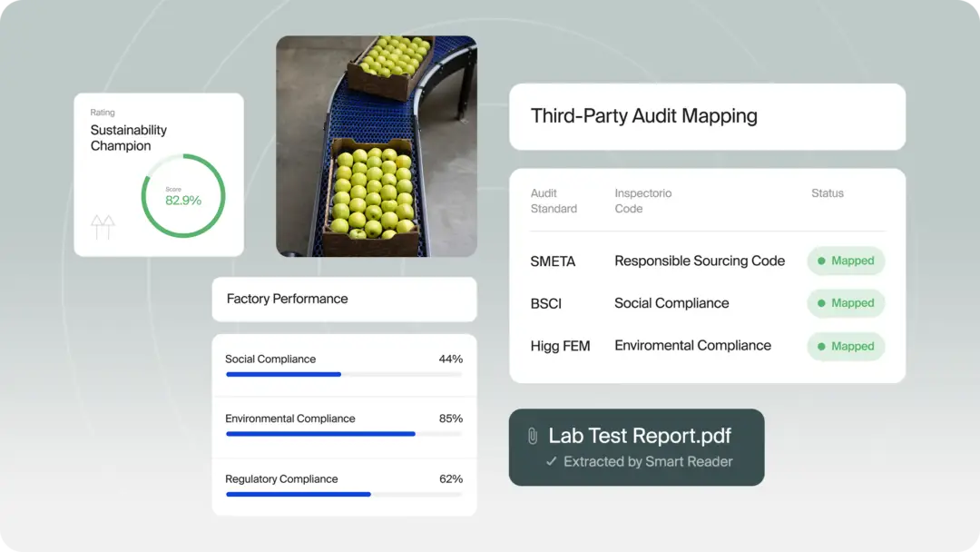Click the Status column header
This screenshot has width=980, height=552.
tap(828, 193)
